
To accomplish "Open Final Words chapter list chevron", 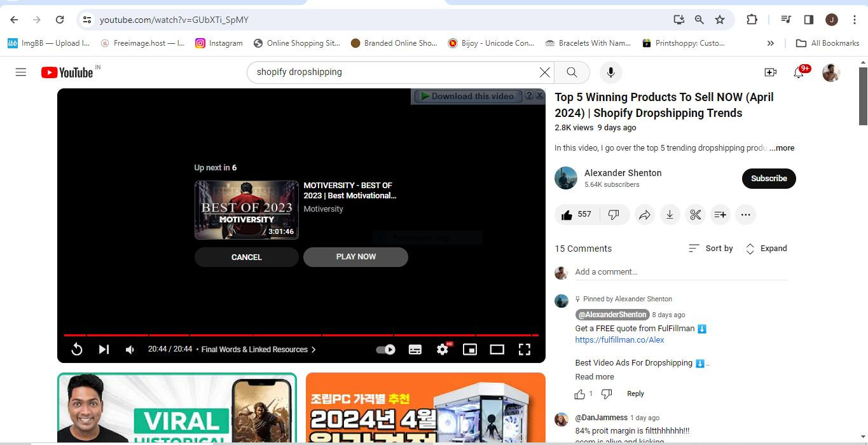I will 313,350.
